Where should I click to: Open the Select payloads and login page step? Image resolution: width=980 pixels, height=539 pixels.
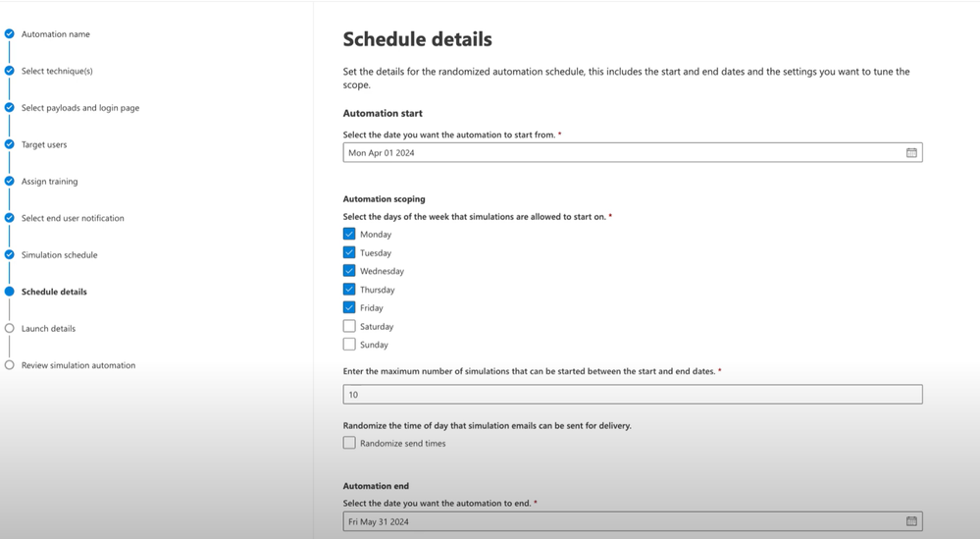80,108
